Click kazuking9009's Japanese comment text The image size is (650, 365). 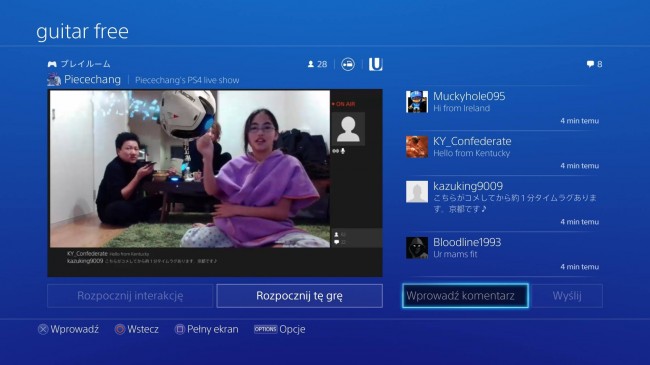[x=515, y=203]
